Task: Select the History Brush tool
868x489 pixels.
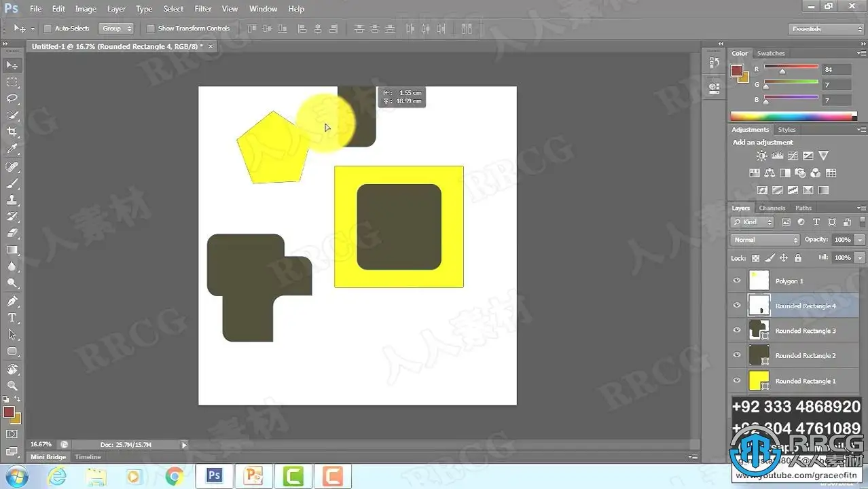Action: tap(12, 217)
